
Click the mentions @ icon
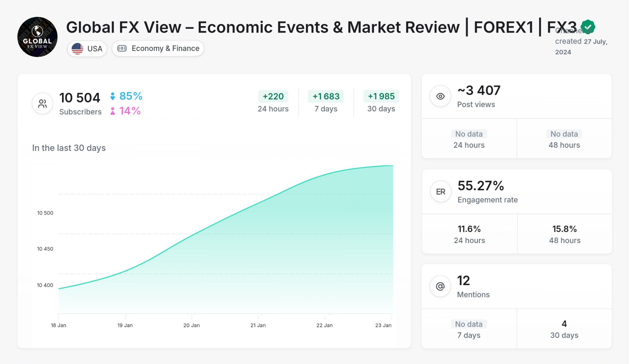pos(440,286)
